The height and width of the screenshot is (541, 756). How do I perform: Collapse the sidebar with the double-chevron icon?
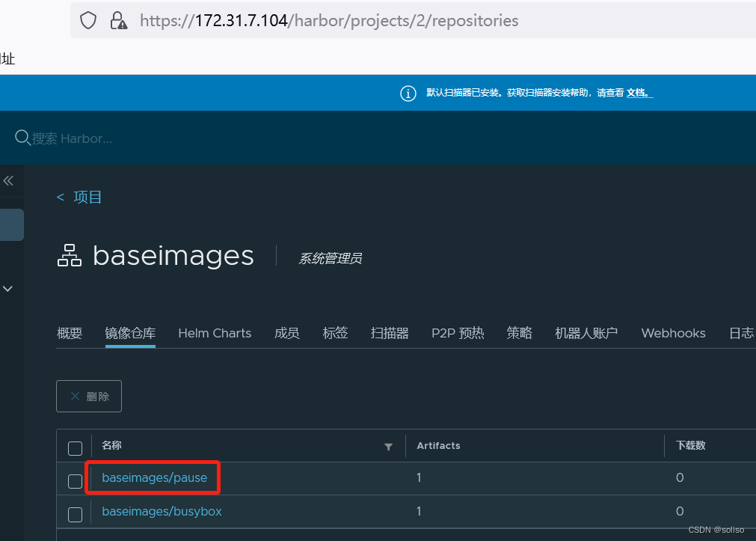(9, 180)
